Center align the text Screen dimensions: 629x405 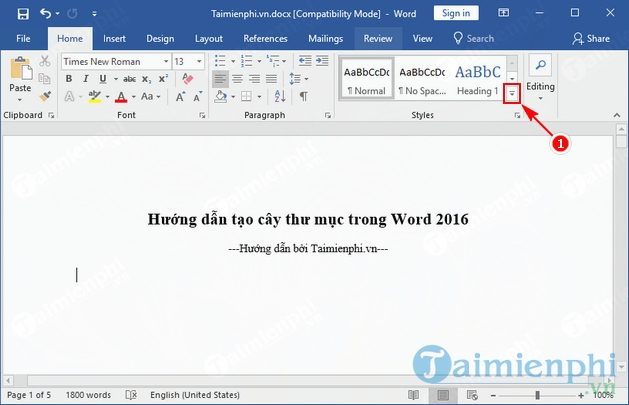point(237,79)
